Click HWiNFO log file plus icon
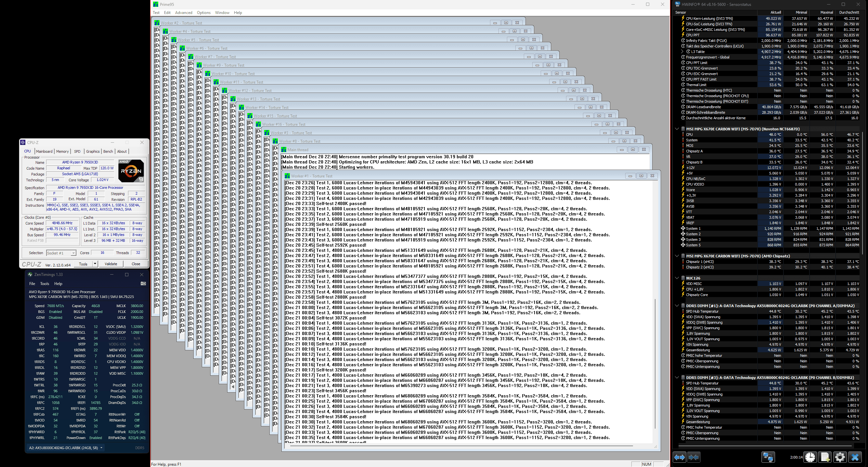This screenshot has height=467, width=868. tap(825, 457)
